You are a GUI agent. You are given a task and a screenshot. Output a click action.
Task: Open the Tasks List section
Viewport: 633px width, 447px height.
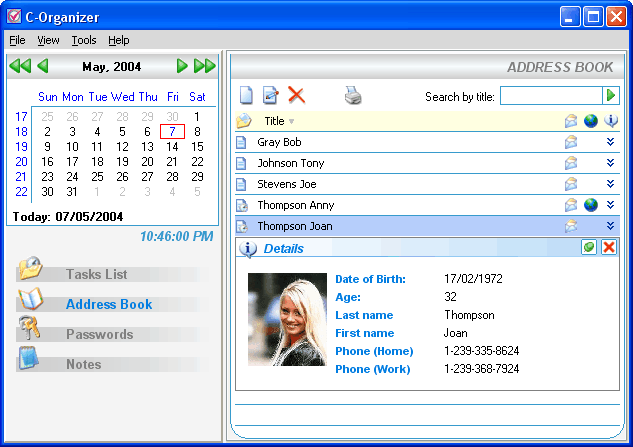(x=96, y=274)
